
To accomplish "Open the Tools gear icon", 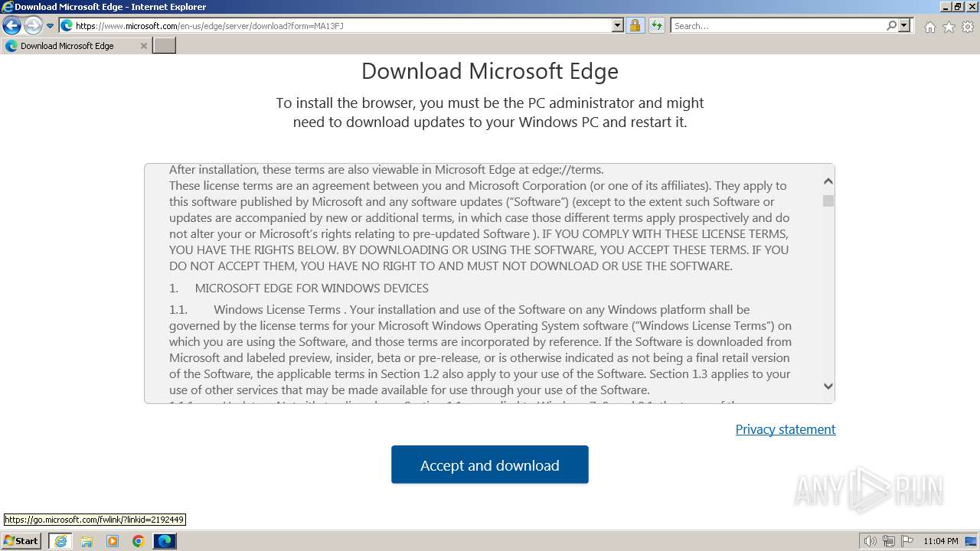I will [x=968, y=27].
